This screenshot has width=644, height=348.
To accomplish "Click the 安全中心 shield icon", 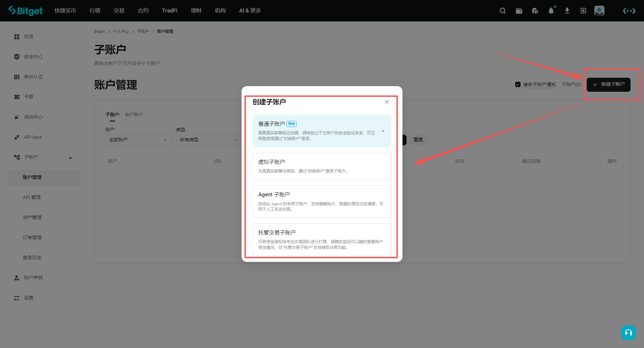I will (x=17, y=57).
